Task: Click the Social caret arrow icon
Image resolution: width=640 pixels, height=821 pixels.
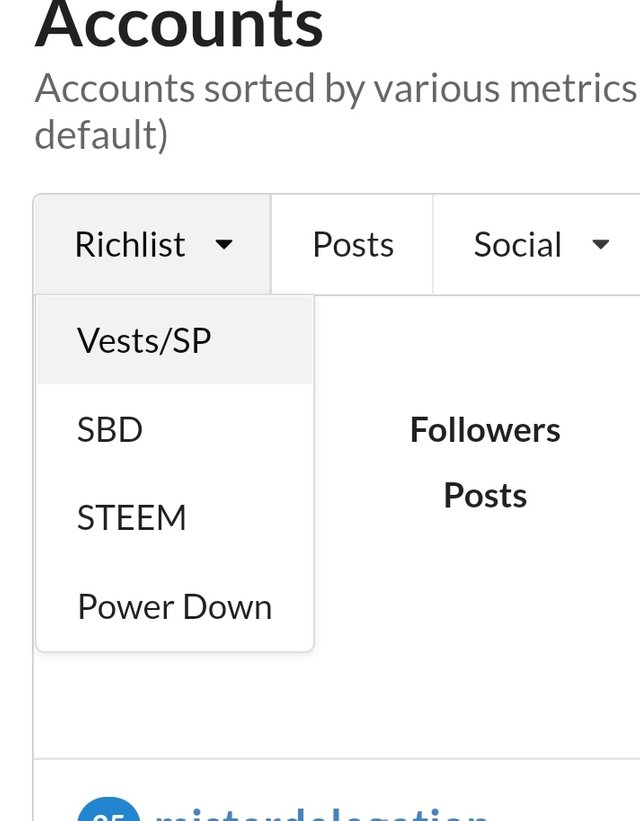Action: click(x=601, y=245)
